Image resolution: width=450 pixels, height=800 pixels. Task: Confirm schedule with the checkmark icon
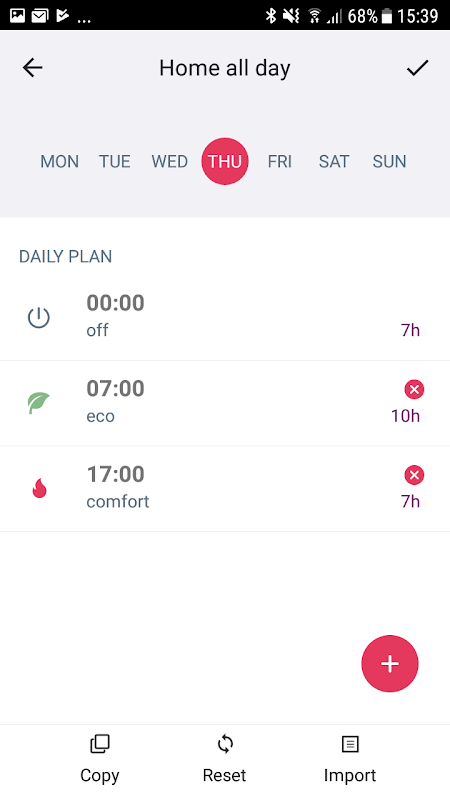point(417,68)
